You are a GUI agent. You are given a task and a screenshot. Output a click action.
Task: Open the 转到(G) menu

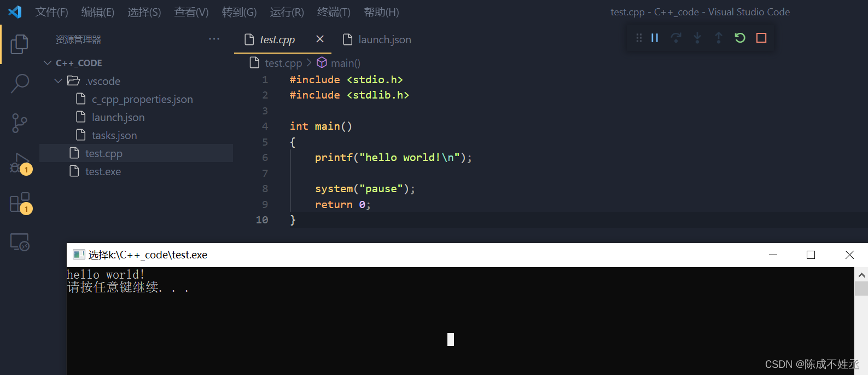239,12
